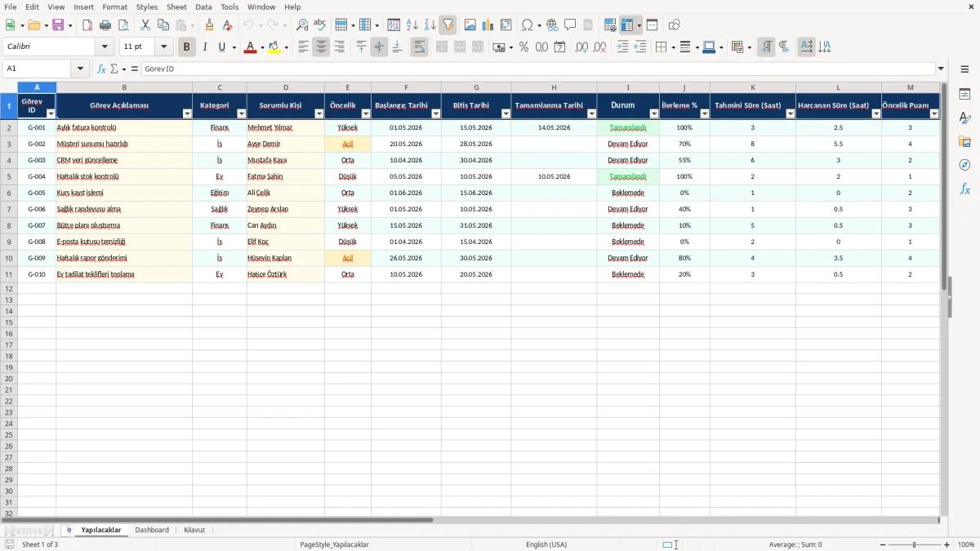Click the Insert Pivot Table icon
Image resolution: width=980 pixels, height=551 pixels.
(506, 25)
